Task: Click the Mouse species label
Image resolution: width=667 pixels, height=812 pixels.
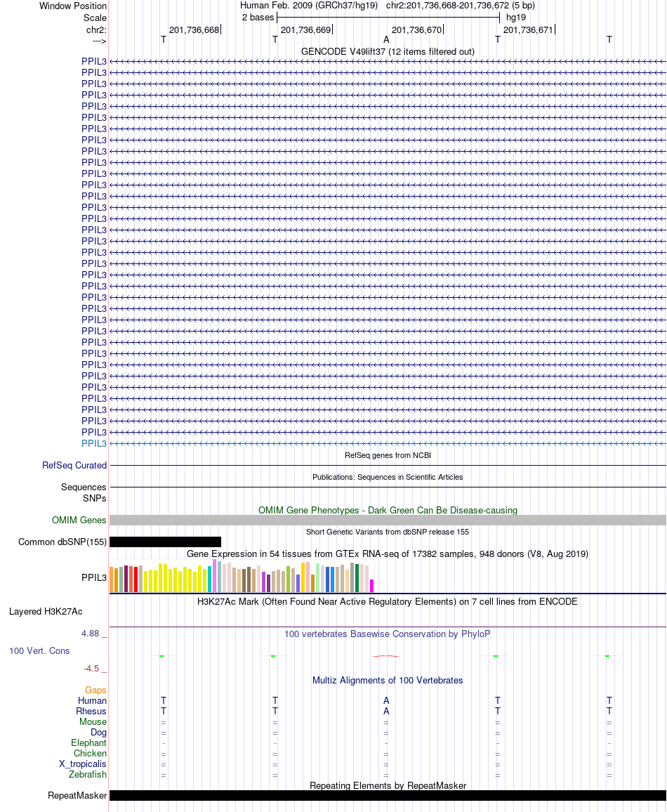Action: tap(93, 722)
